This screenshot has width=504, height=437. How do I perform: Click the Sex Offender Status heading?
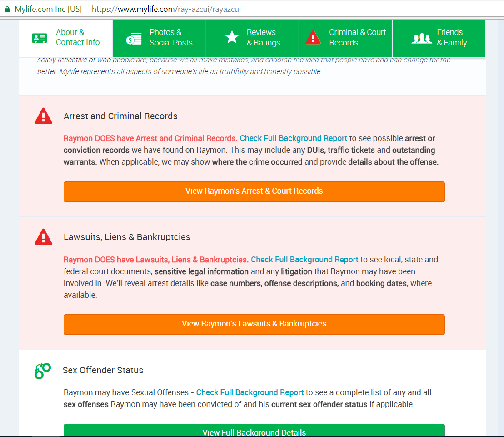coord(103,371)
